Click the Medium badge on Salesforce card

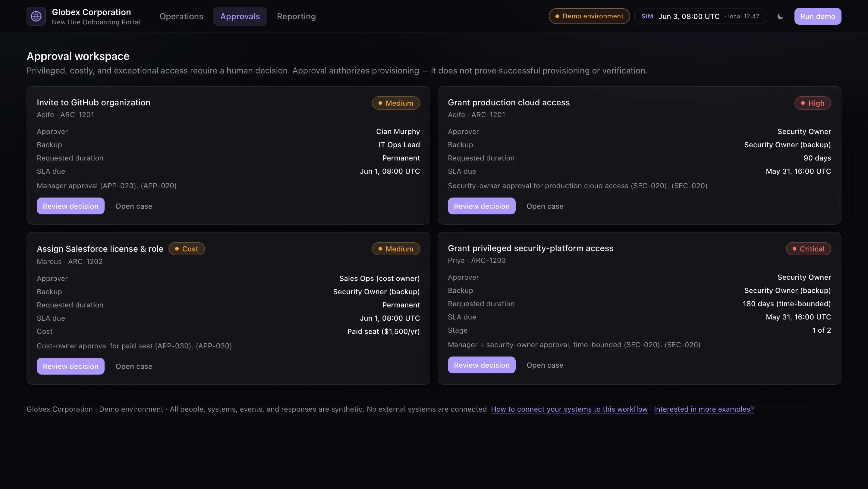point(396,249)
